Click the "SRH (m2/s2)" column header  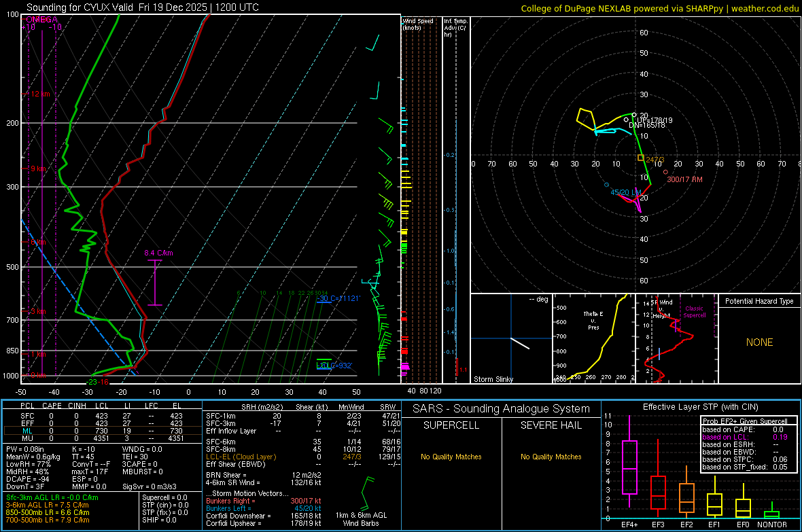click(x=262, y=407)
